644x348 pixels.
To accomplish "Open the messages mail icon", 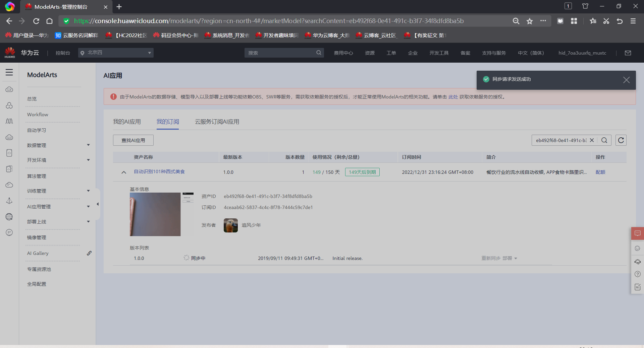I will pos(628,53).
